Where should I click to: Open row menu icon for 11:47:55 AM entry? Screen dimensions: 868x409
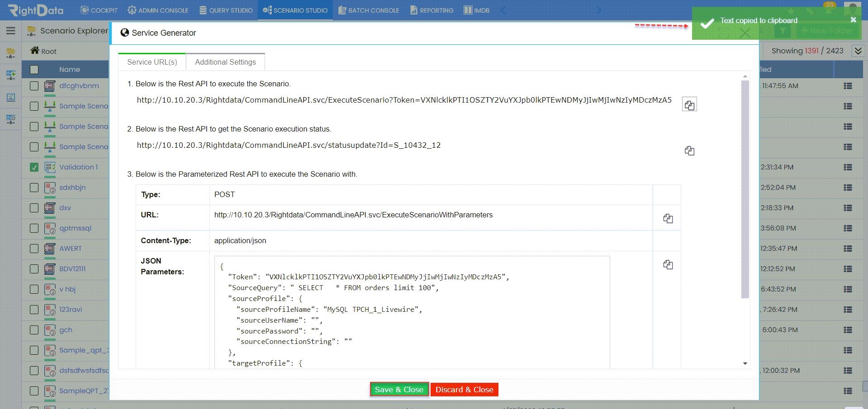coord(848,86)
